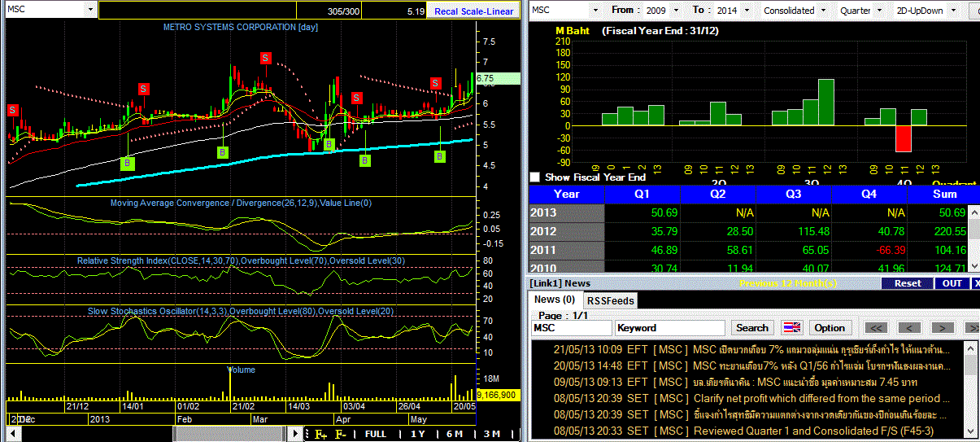Click the Q3 2012 value 115.48
The image size is (980, 442).
[812, 231]
